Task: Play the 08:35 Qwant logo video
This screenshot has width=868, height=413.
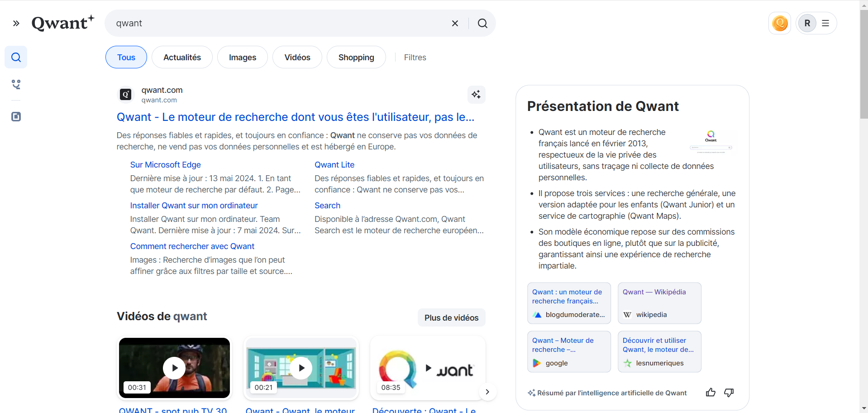Action: [428, 368]
